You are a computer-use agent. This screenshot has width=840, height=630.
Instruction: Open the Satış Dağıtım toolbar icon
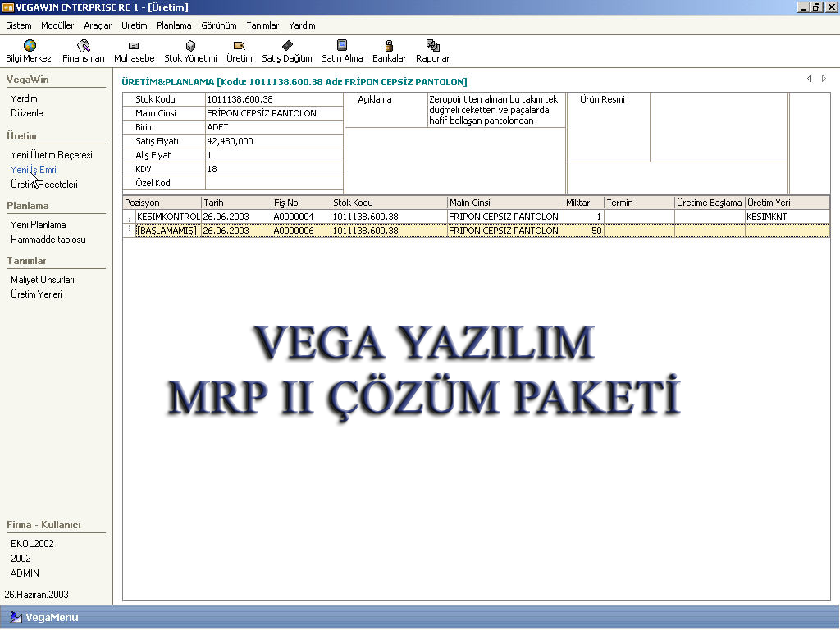point(287,45)
